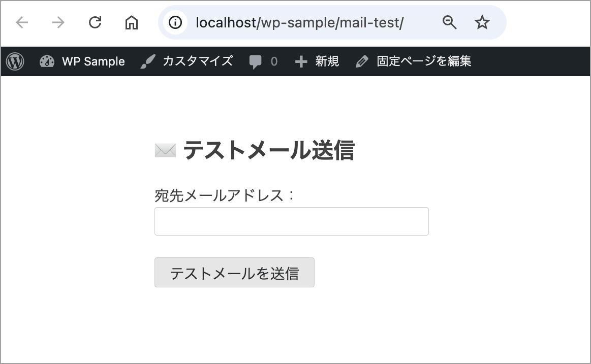Open the WP Sample site menu
The width and height of the screenshot is (591, 364).
click(93, 61)
